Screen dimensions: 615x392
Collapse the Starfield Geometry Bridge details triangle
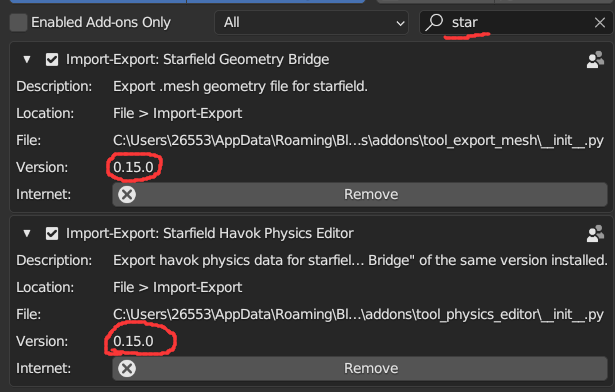27,60
